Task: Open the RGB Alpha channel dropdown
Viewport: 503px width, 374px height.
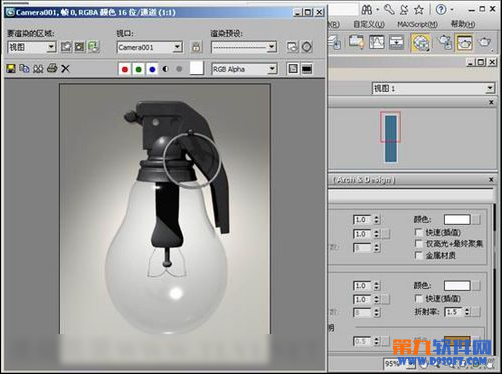Action: [273, 69]
